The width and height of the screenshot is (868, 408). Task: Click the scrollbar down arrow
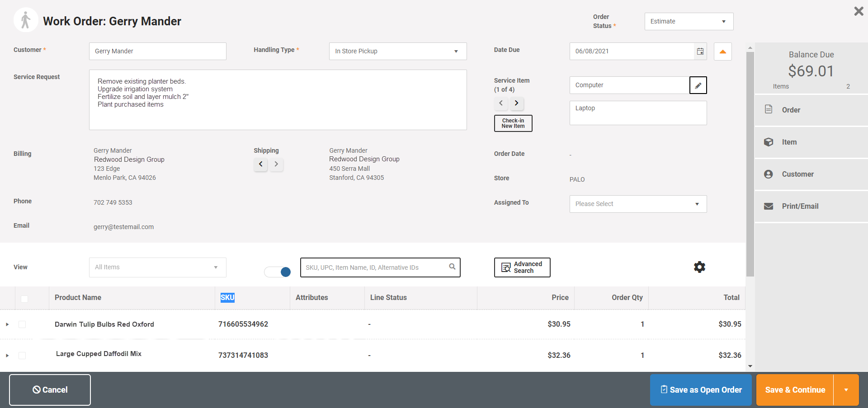[750, 366]
